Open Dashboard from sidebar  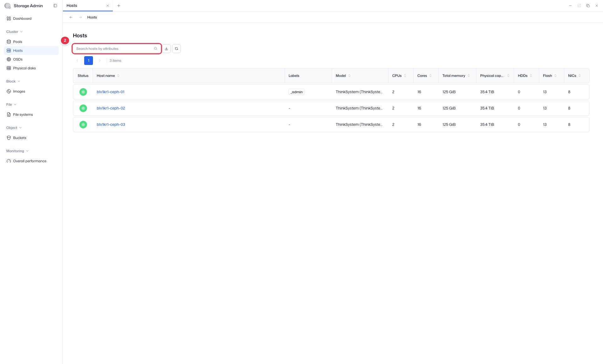(x=31, y=19)
